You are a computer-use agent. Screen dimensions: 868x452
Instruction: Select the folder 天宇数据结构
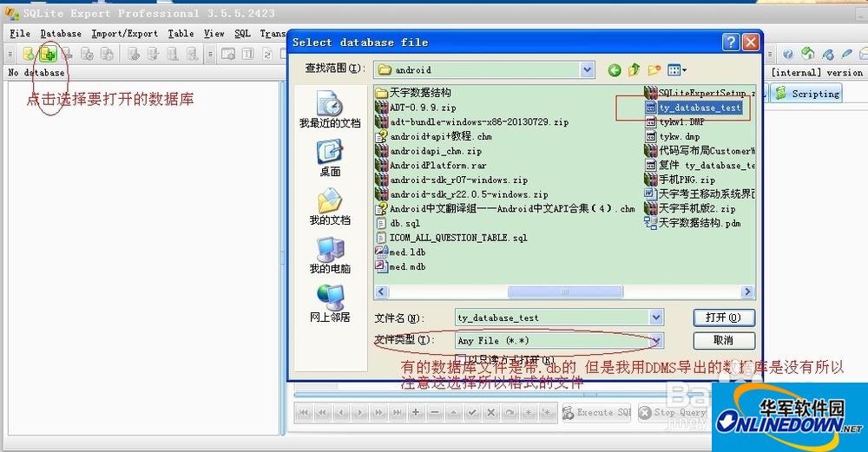[413, 92]
